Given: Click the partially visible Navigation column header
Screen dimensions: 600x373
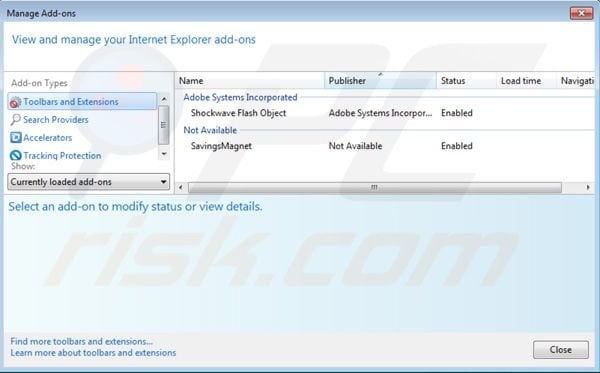Looking at the screenshot, I should (576, 81).
